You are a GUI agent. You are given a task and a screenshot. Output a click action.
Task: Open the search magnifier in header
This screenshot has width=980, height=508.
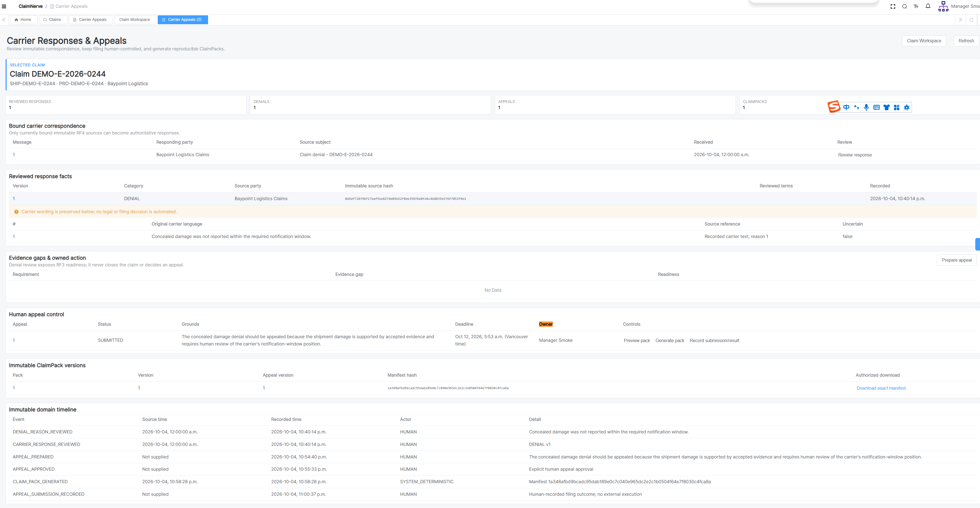point(904,6)
